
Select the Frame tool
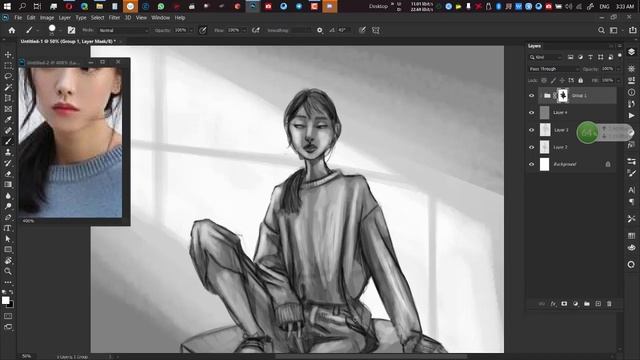coord(8,109)
